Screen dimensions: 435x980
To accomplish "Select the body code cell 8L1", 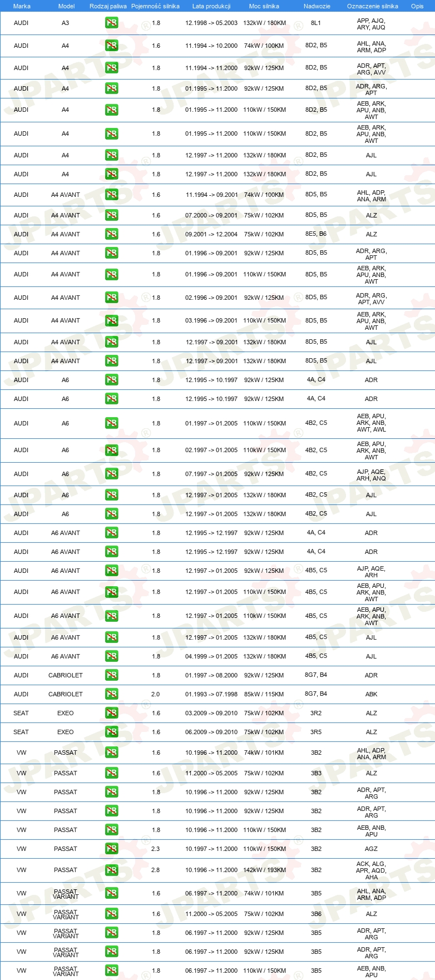I will [x=316, y=23].
